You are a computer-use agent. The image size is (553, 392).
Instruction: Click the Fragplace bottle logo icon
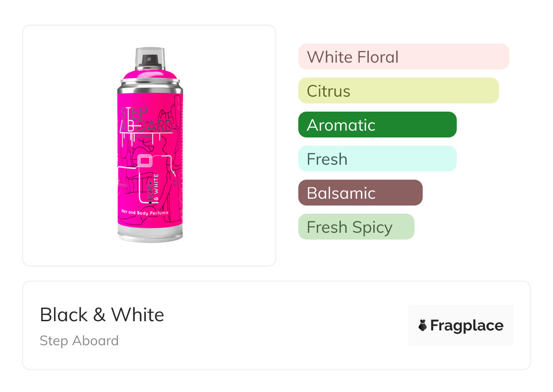[423, 325]
